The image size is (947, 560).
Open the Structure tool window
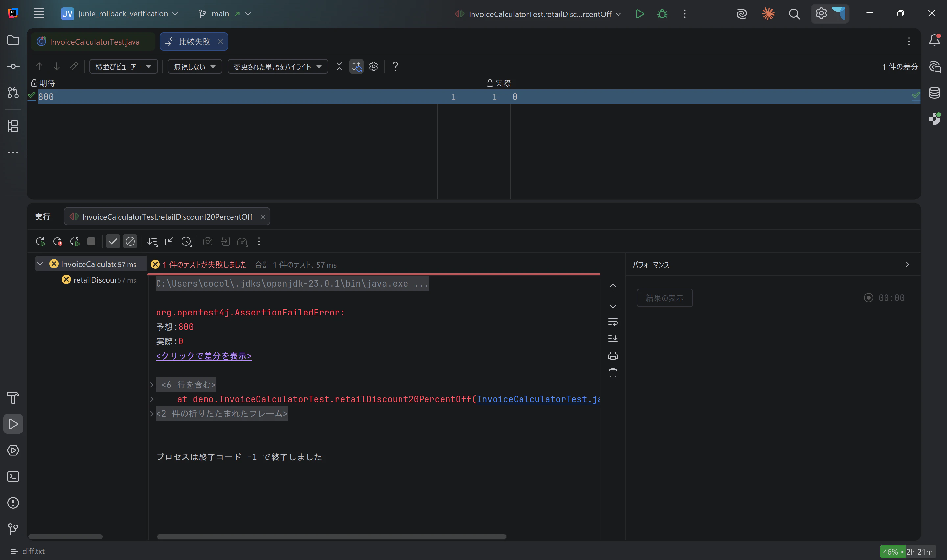coord(13,126)
